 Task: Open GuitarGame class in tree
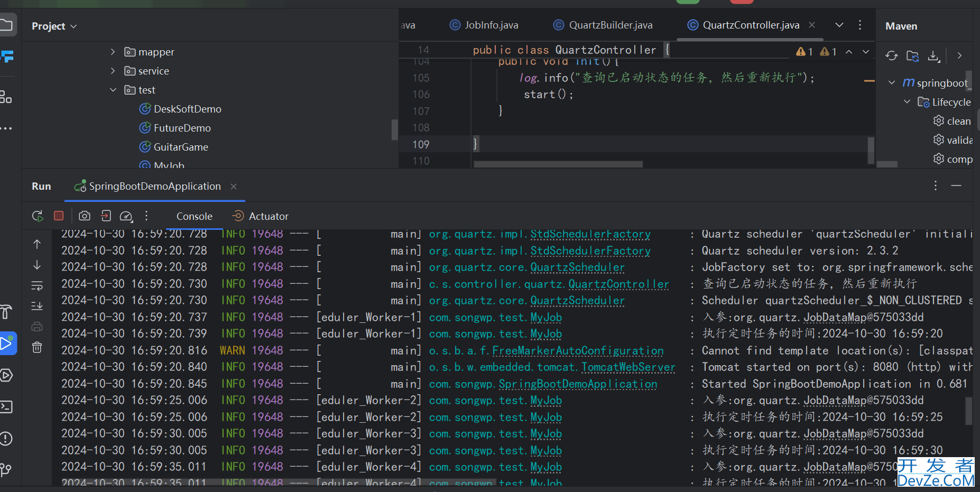pyautogui.click(x=174, y=147)
